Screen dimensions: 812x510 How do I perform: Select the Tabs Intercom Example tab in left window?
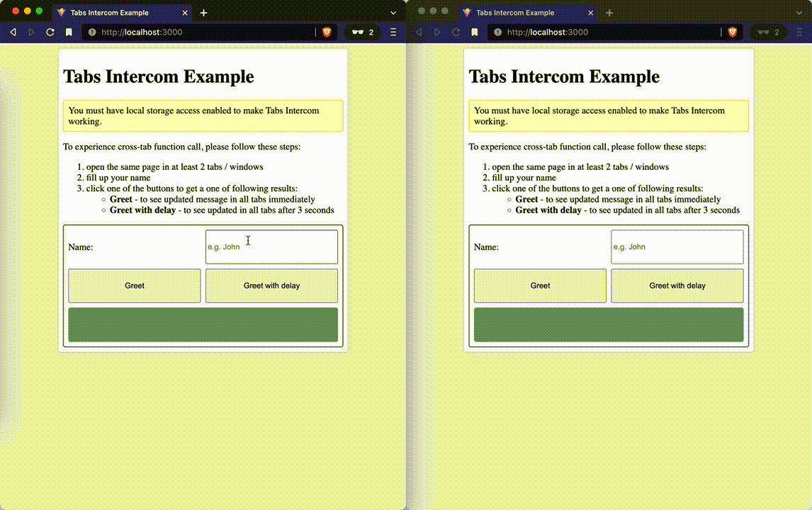[123, 13]
